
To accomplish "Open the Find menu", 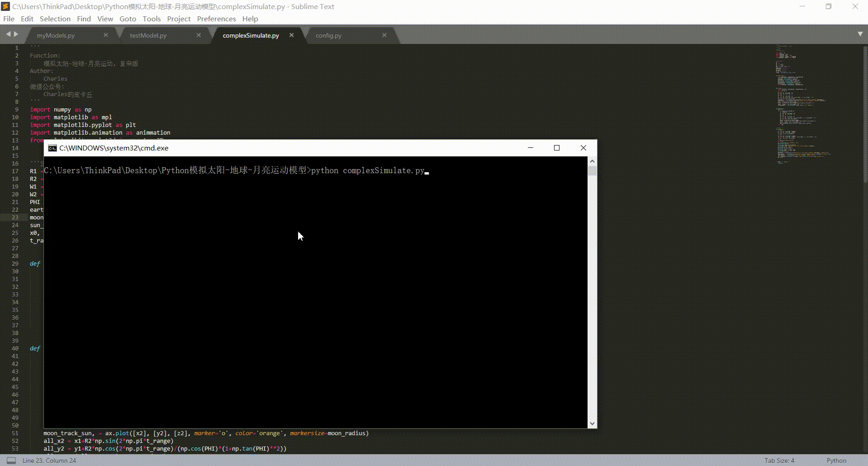I will 84,19.
